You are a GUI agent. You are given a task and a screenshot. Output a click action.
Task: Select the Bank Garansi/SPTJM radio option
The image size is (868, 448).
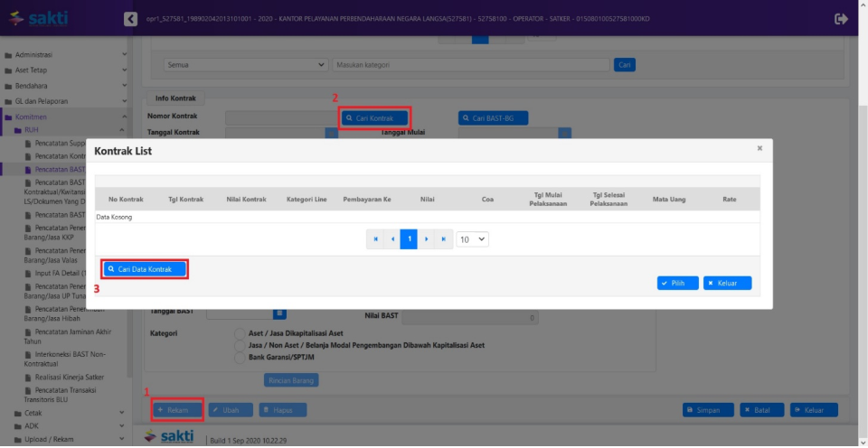tap(241, 357)
